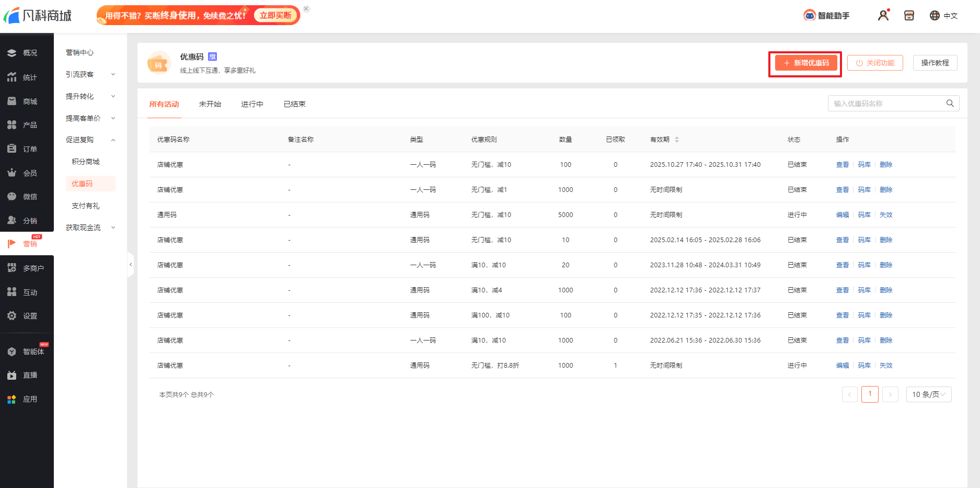Collapse the 促进复购 menu group
Viewport: 980px width, 488px height.
[x=90, y=140]
